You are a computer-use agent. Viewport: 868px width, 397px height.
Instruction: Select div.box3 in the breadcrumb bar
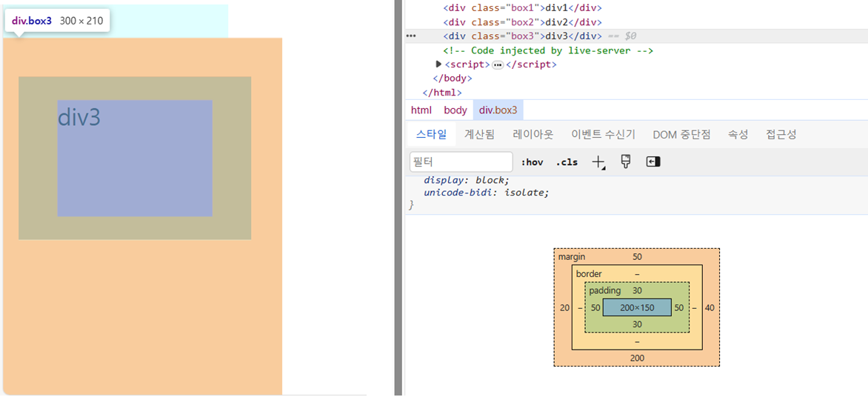pos(498,110)
